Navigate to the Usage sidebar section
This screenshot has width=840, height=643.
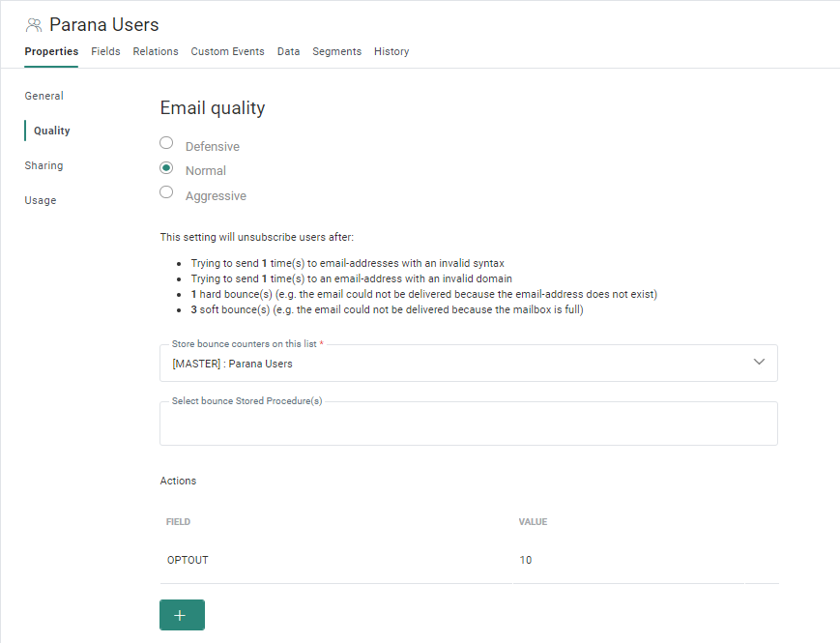coord(41,200)
